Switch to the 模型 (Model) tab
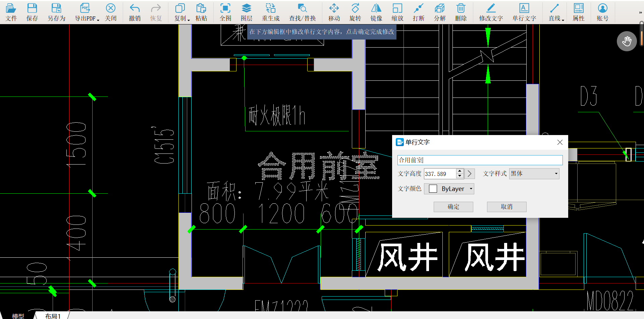 (18, 316)
